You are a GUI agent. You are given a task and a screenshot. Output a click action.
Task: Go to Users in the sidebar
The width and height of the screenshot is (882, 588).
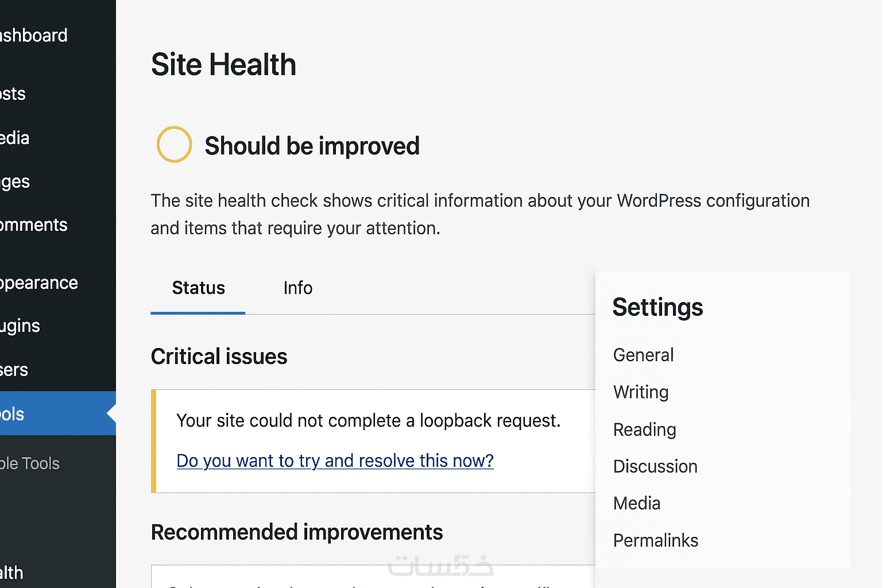[14, 370]
